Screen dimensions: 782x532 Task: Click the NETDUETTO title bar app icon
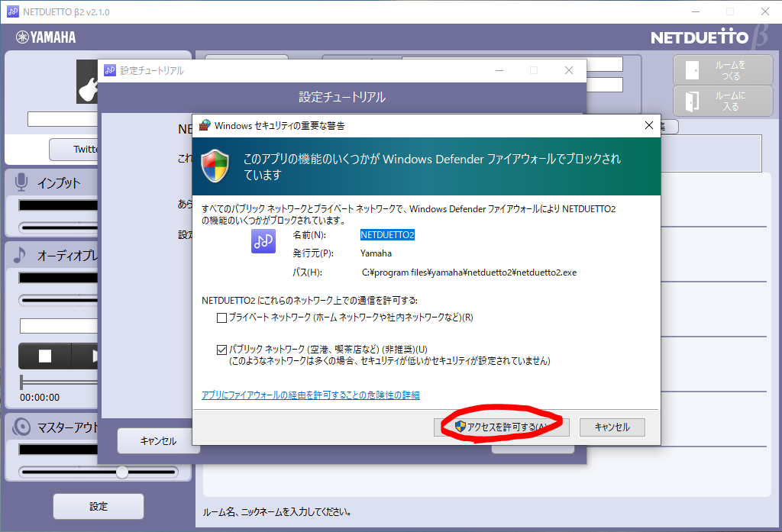12,11
